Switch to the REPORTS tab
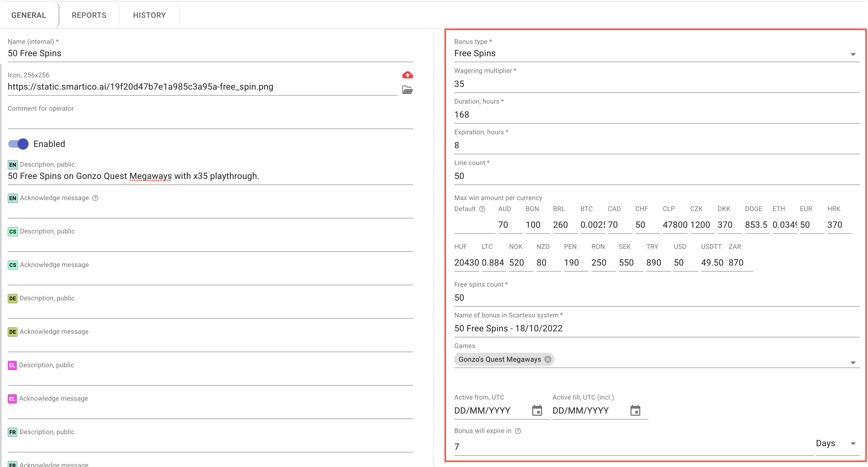Image resolution: width=868 pixels, height=467 pixels. [89, 15]
